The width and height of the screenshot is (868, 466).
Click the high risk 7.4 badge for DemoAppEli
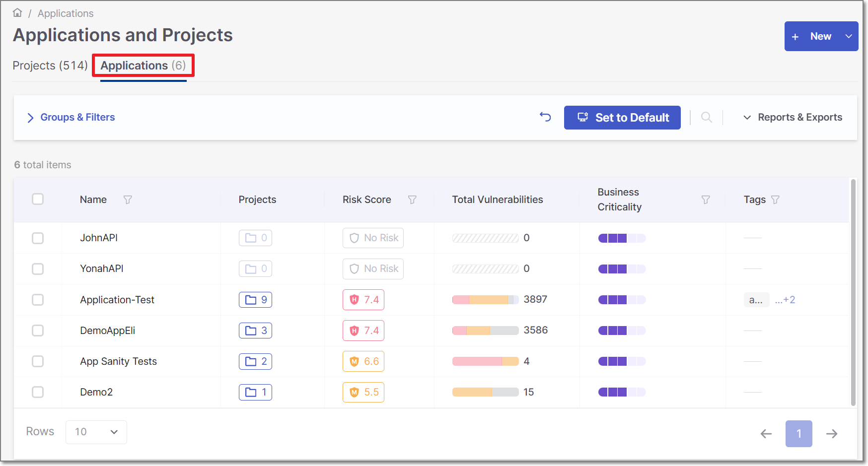[363, 331]
